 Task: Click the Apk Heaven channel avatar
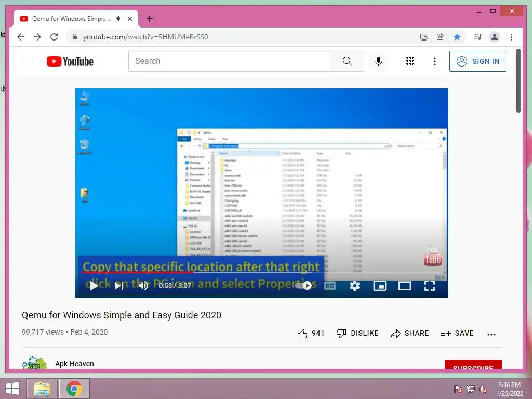[34, 362]
